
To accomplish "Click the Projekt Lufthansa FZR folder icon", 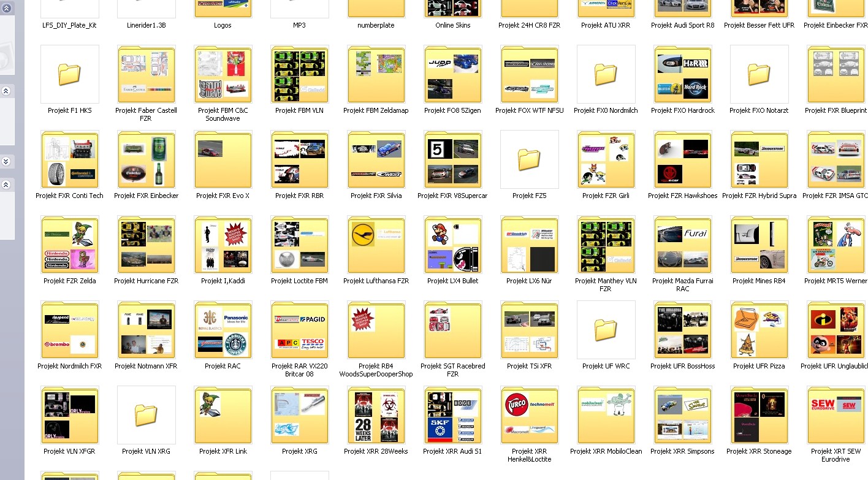I will point(376,245).
